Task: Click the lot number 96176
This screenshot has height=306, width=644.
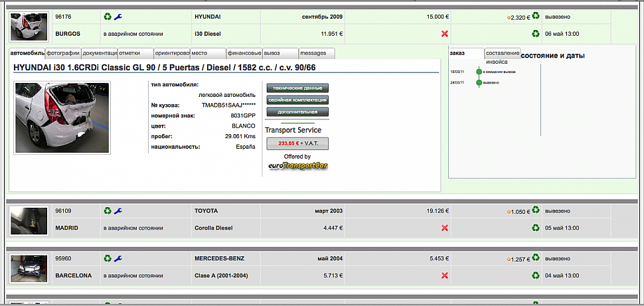Action: tap(63, 17)
